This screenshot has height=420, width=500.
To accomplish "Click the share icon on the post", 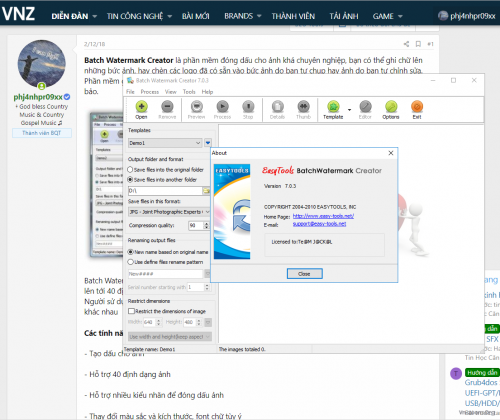I will [x=406, y=44].
